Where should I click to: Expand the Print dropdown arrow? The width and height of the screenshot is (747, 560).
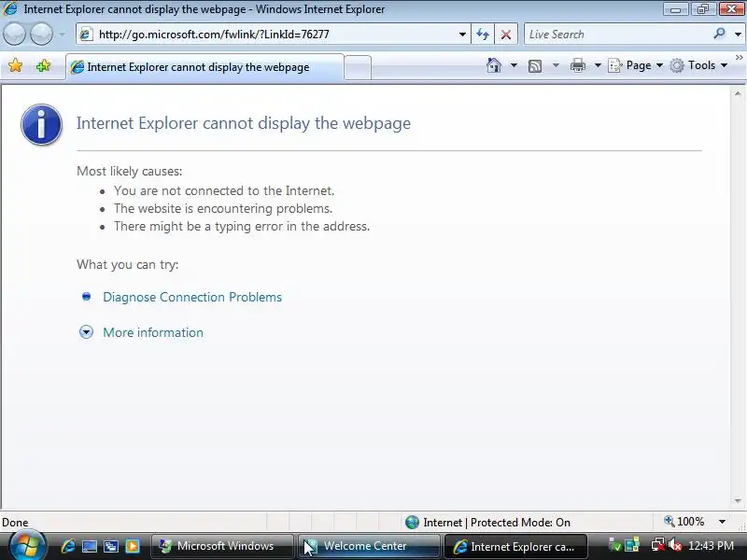(x=598, y=65)
